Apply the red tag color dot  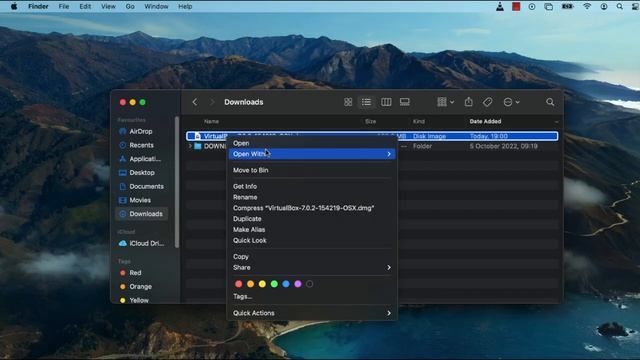pos(239,284)
